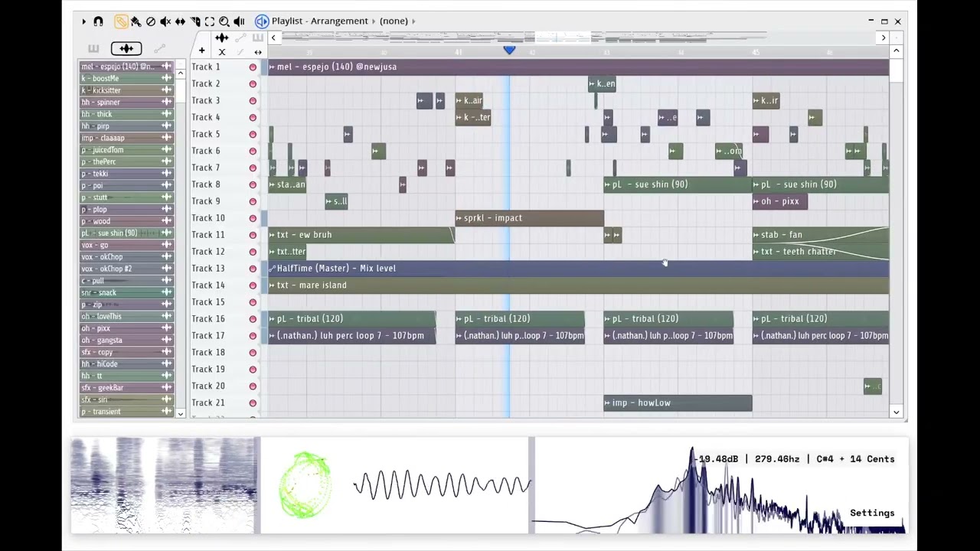Select the Slice tool
The width and height of the screenshot is (980, 551).
(x=195, y=21)
